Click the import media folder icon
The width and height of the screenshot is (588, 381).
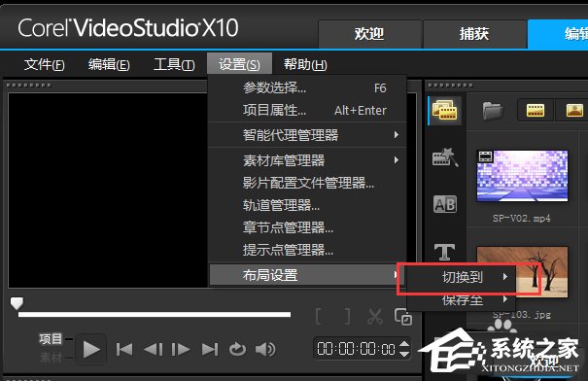pyautogui.click(x=492, y=110)
